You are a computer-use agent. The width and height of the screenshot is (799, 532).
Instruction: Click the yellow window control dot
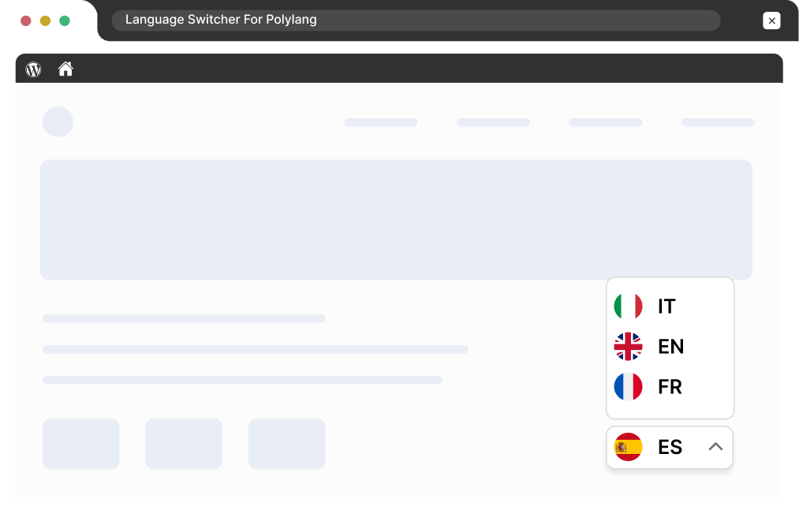tap(45, 20)
